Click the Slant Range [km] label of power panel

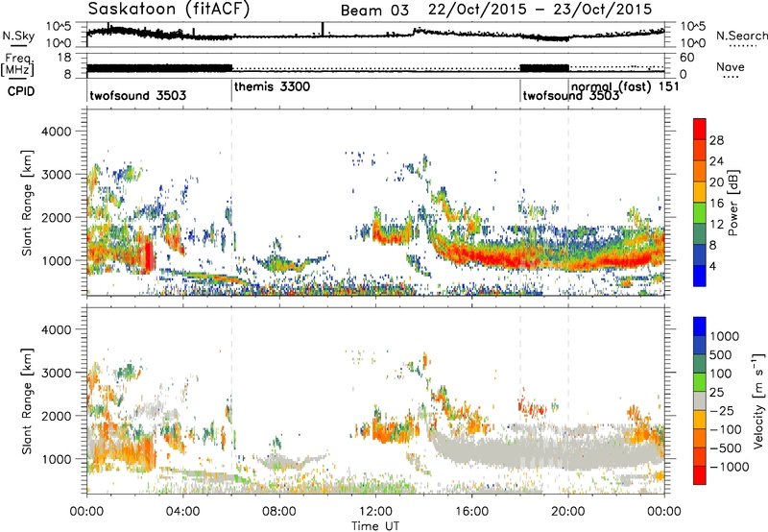click(27, 203)
